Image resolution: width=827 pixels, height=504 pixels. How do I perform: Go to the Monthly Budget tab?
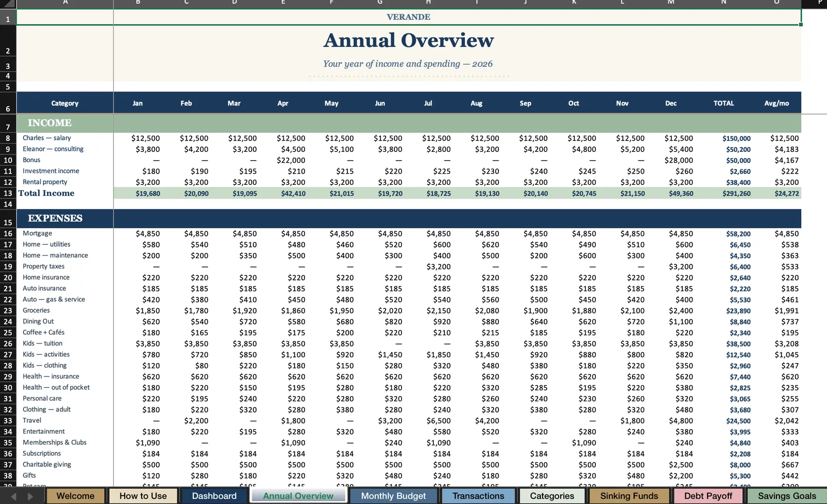coord(393,496)
